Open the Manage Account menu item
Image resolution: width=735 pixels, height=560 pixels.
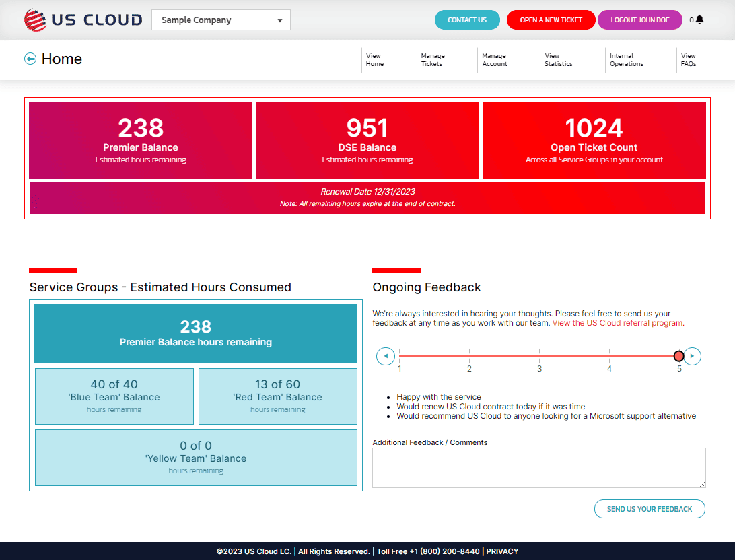point(495,59)
